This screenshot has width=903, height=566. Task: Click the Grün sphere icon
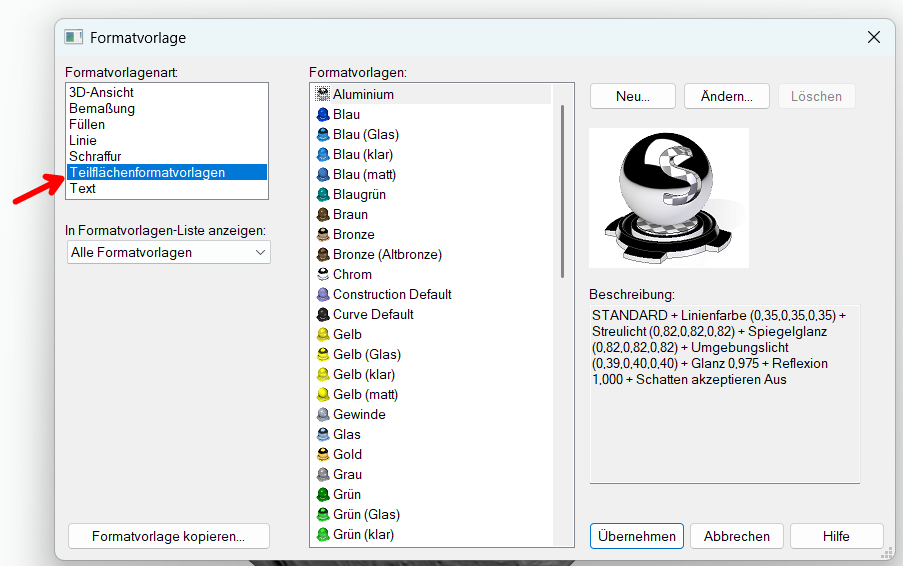[323, 495]
